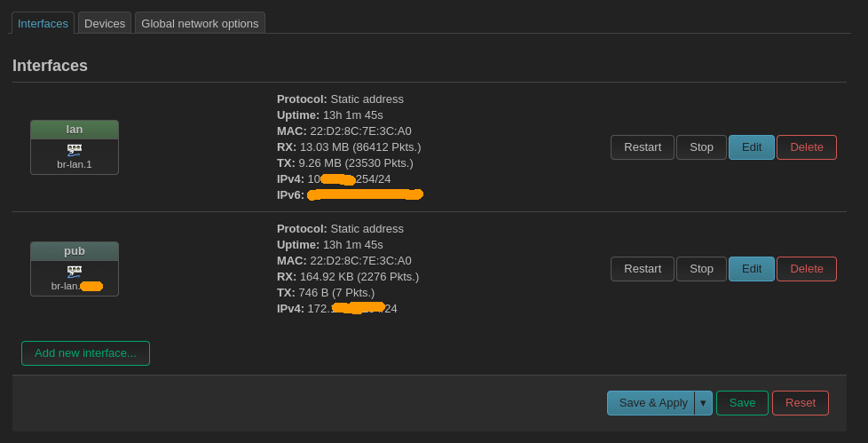The image size is (868, 443).
Task: Select the Interfaces tab
Action: coord(43,23)
